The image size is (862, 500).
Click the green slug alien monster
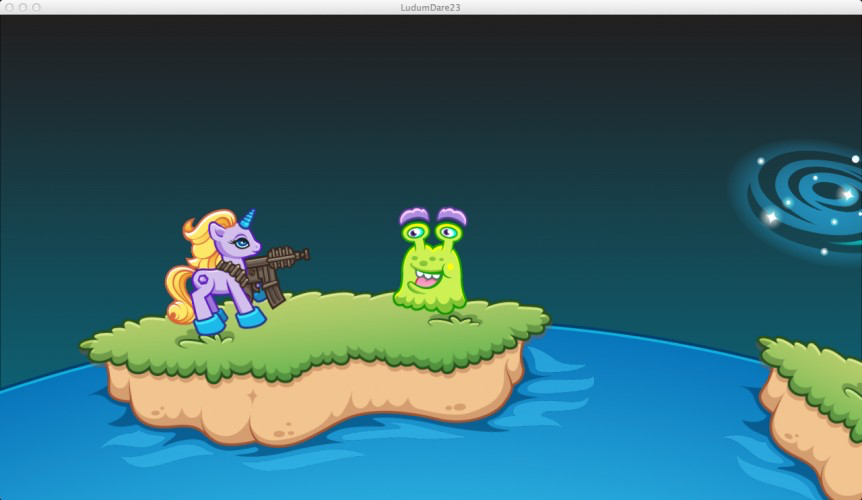tap(431, 260)
